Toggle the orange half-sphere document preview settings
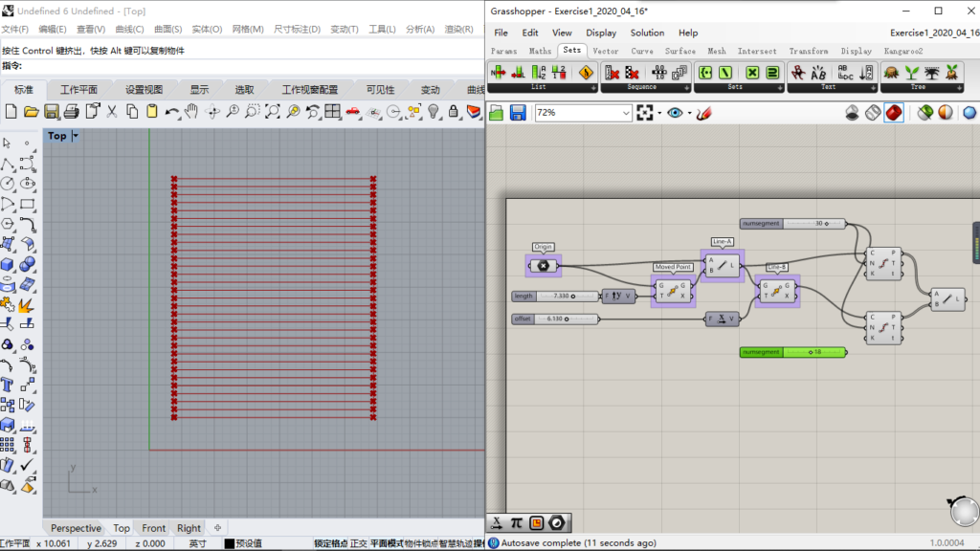Screen dimensions: 980x551 [x=946, y=113]
